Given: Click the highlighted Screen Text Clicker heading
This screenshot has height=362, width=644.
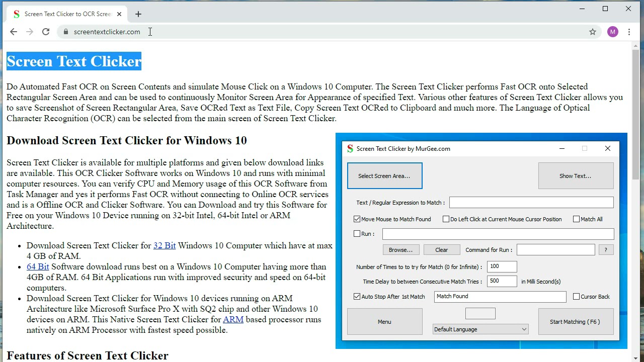Looking at the screenshot, I should pyautogui.click(x=74, y=61).
